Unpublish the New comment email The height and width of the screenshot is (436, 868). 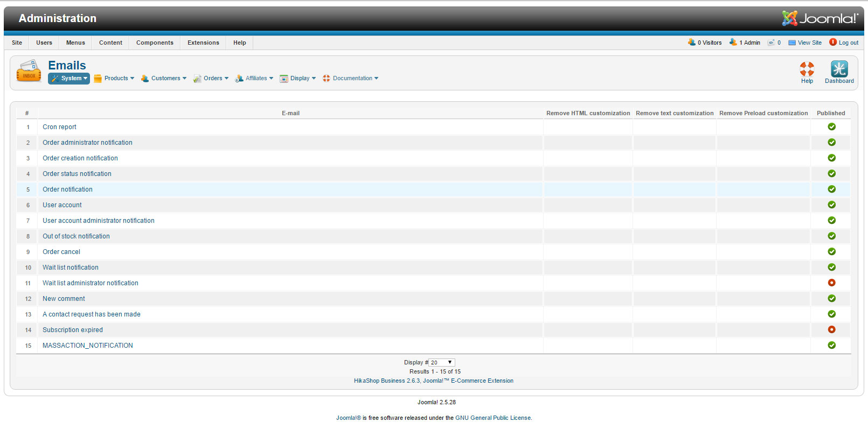pos(831,298)
